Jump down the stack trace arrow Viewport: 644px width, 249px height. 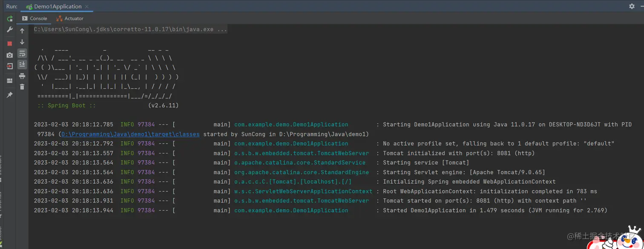click(x=22, y=42)
